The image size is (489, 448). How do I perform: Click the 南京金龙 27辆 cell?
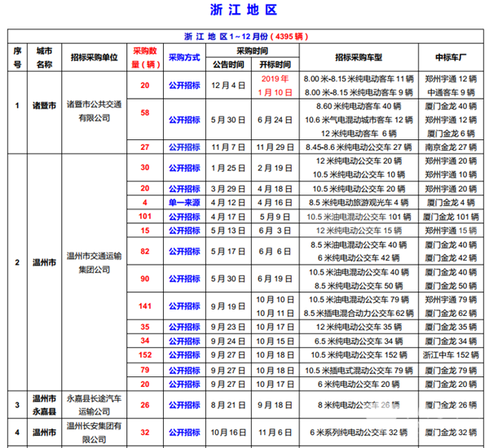point(446,147)
